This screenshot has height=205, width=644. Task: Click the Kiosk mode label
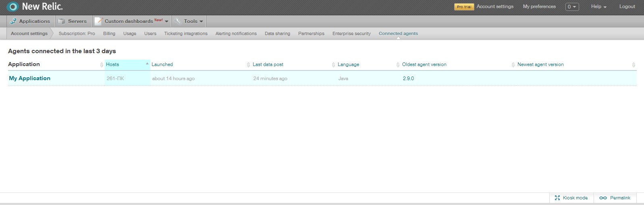pyautogui.click(x=575, y=198)
